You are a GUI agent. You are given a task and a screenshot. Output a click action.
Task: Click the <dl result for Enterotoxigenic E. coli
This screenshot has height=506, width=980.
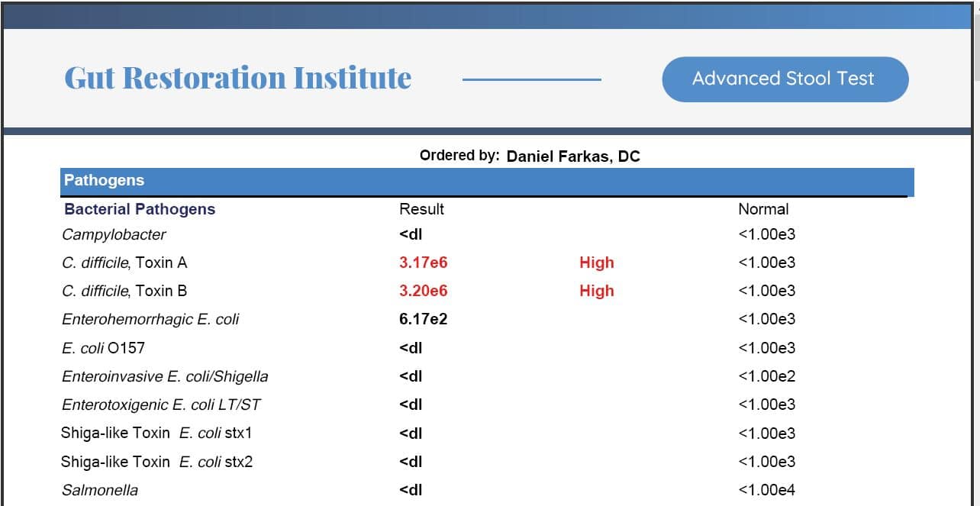pos(411,405)
